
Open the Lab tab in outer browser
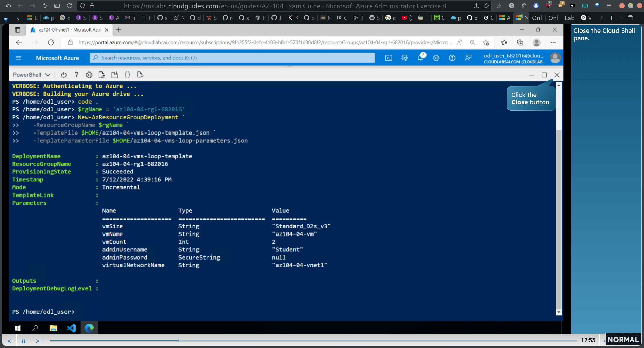tap(569, 18)
